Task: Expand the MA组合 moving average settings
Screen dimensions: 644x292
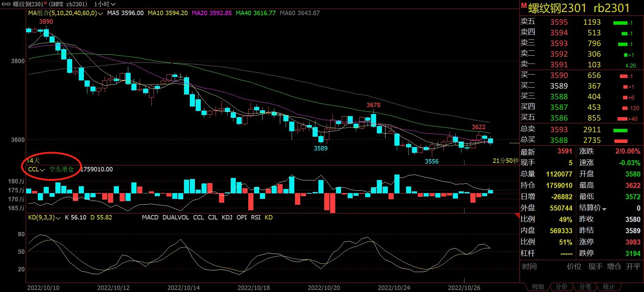Action: [65, 13]
